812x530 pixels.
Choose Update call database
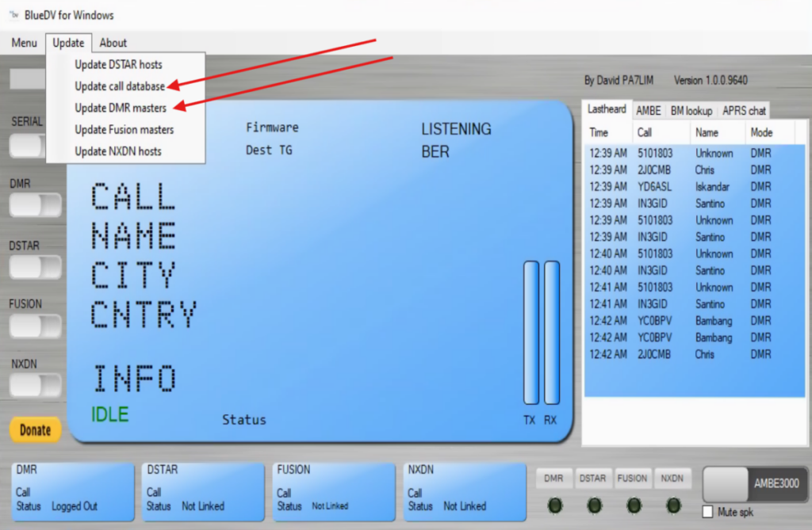coord(120,86)
